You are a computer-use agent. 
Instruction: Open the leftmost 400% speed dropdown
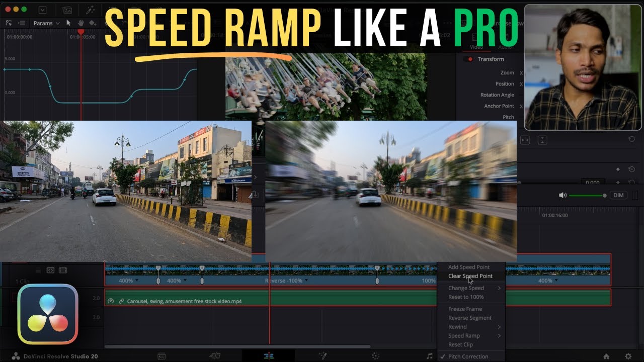137,281
